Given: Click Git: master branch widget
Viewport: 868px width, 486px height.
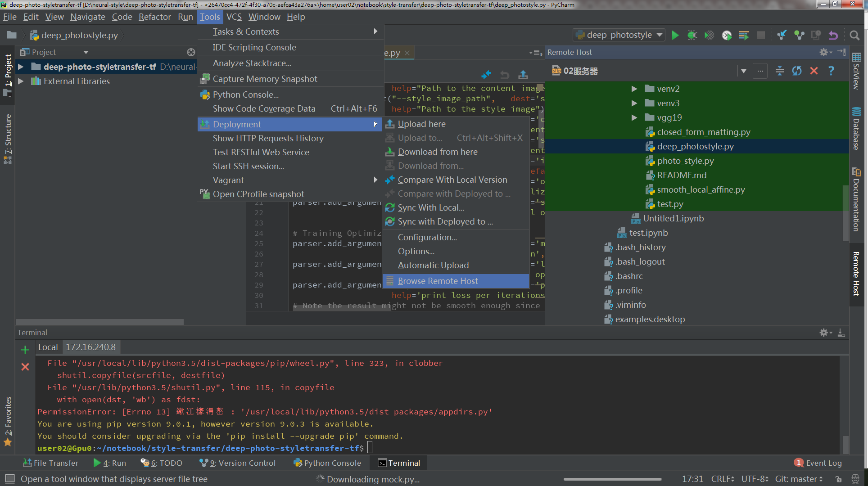Looking at the screenshot, I should coord(799,479).
